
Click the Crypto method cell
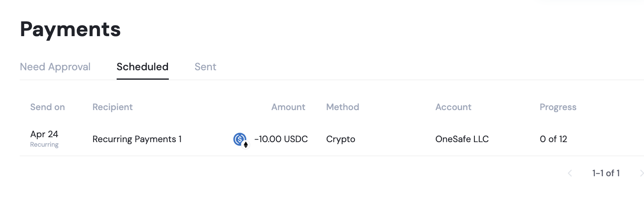[340, 139]
